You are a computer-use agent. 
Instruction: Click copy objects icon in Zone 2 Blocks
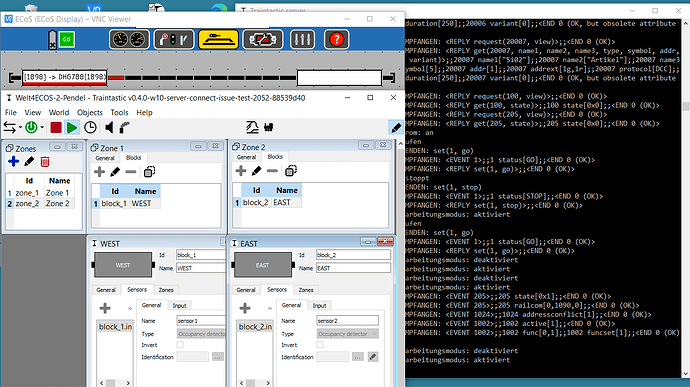291,171
